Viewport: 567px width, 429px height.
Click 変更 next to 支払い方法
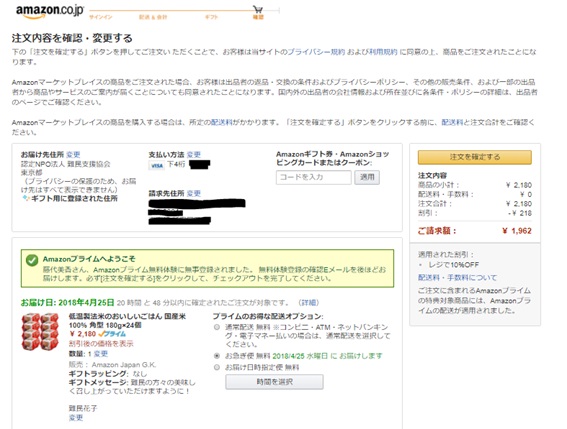(194, 154)
